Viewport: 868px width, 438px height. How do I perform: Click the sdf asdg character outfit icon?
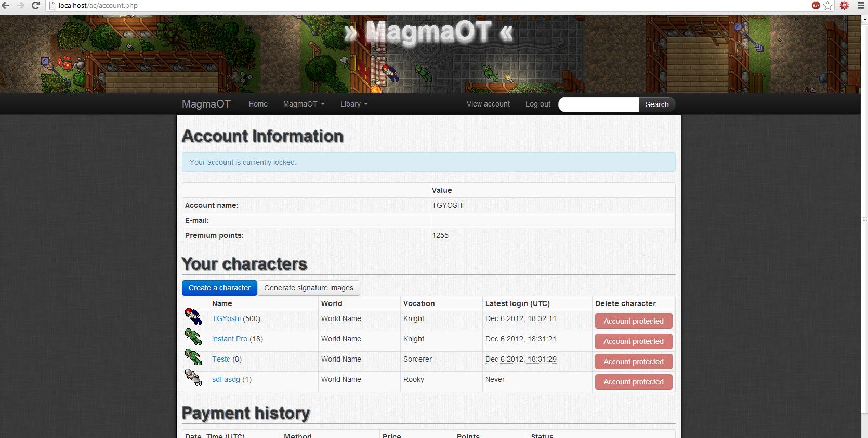pos(193,377)
